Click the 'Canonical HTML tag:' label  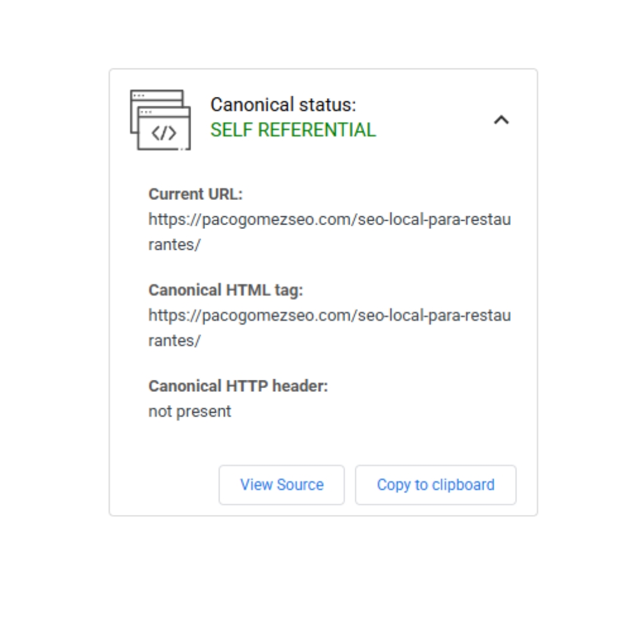click(226, 290)
